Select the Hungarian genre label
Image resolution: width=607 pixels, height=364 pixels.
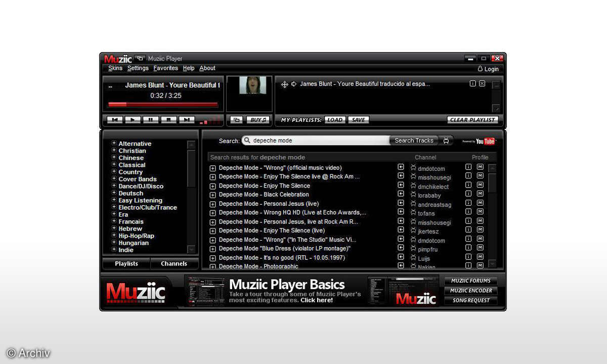click(134, 243)
